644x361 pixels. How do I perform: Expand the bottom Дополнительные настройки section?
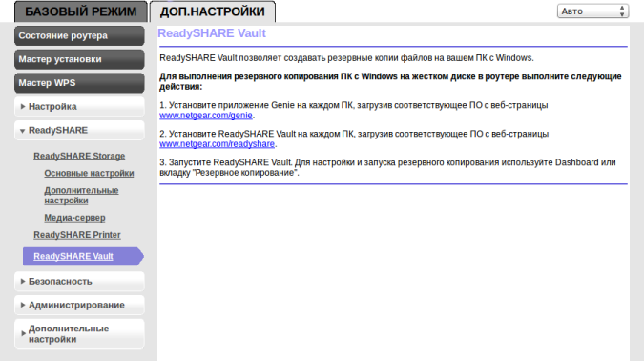79,334
